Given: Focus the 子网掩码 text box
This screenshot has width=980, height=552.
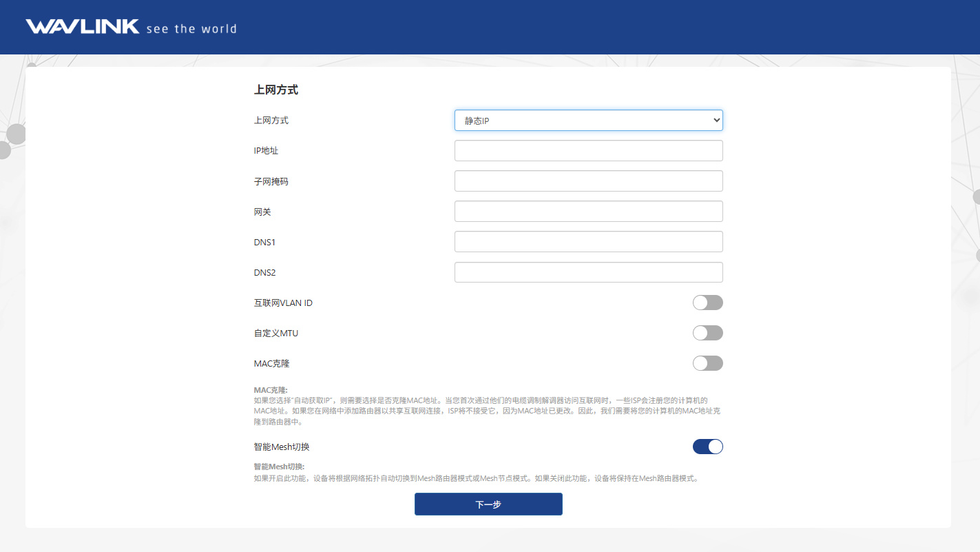Looking at the screenshot, I should [x=588, y=181].
